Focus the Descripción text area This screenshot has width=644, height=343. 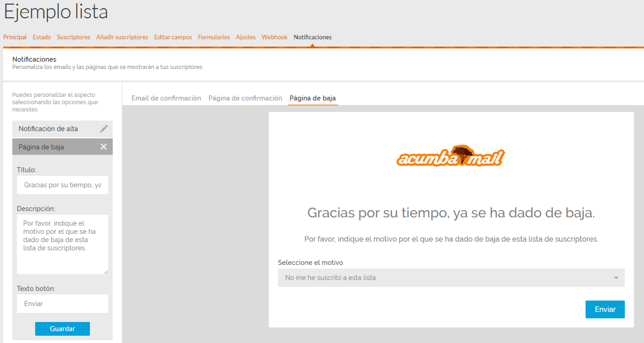pos(63,244)
